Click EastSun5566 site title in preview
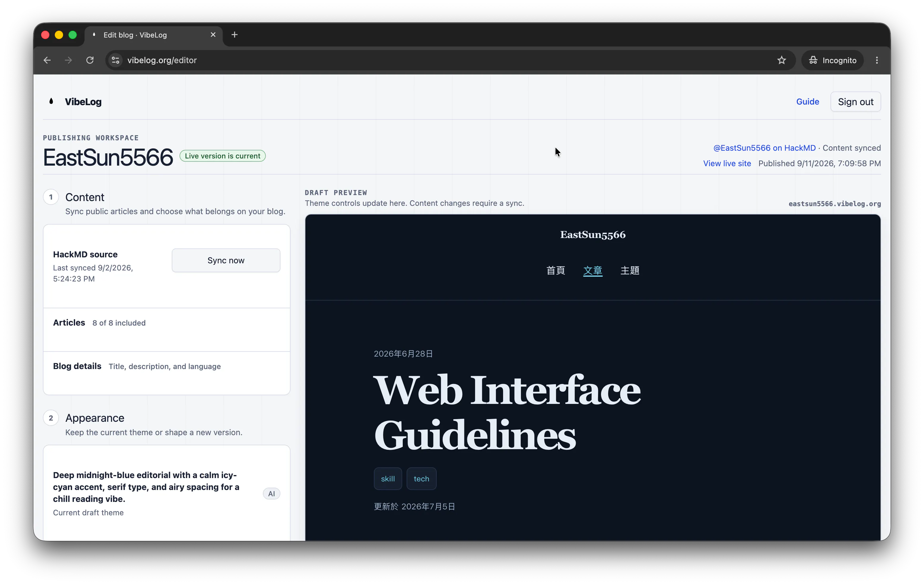Image resolution: width=924 pixels, height=585 pixels. (592, 234)
